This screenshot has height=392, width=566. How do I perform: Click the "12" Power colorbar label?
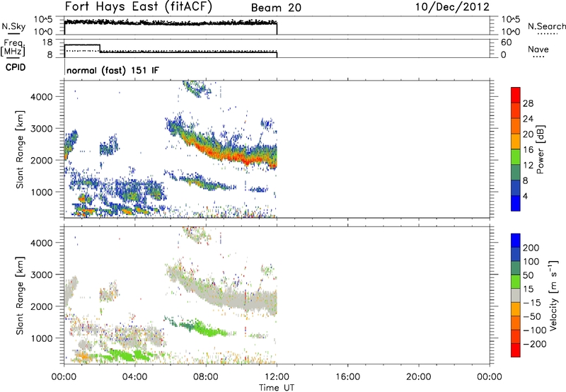(528, 166)
